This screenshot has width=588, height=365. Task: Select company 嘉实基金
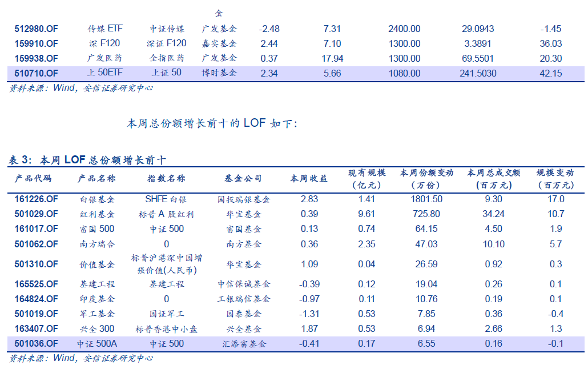[x=219, y=43]
